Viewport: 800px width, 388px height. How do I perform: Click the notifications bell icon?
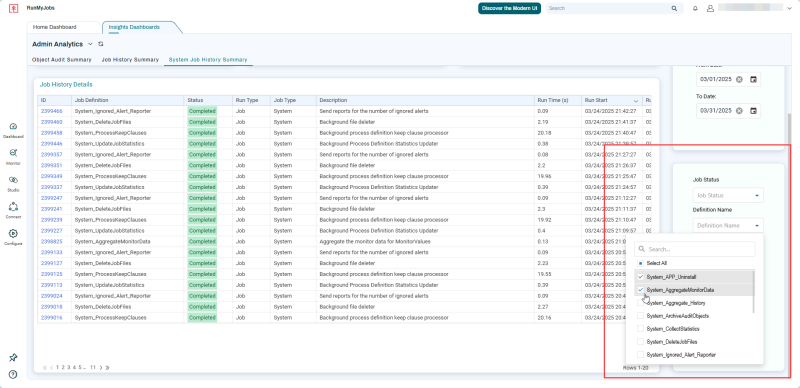point(695,8)
